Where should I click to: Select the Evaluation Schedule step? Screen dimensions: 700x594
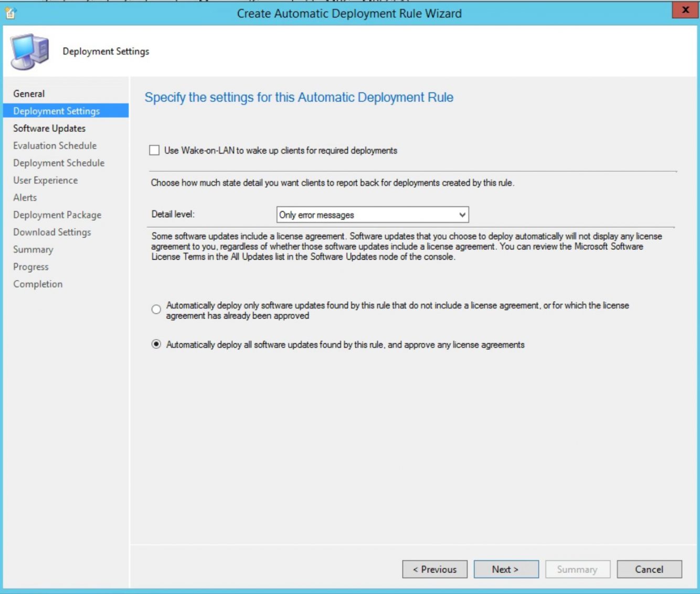[55, 145]
